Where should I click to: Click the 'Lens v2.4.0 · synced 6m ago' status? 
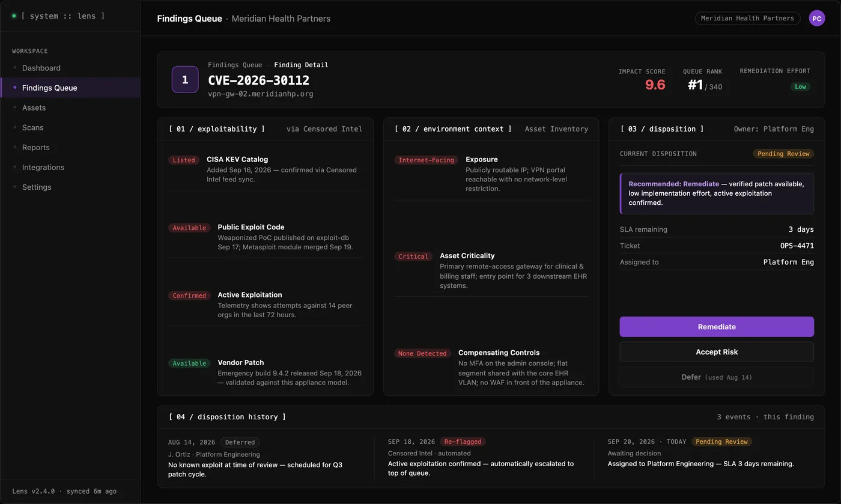click(x=64, y=491)
